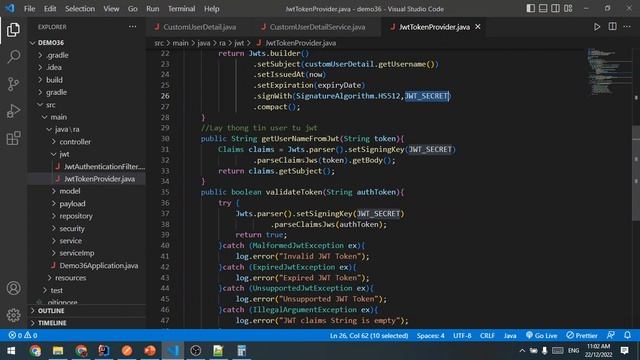Open the Accounts menu icon

click(x=13, y=288)
